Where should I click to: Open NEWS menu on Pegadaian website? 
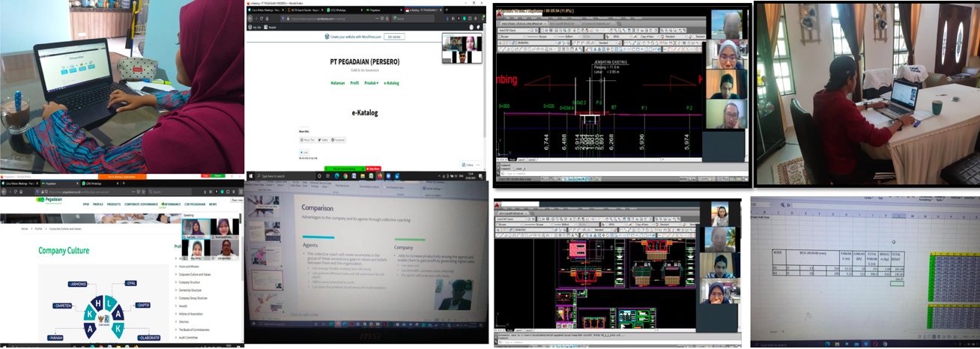213,204
